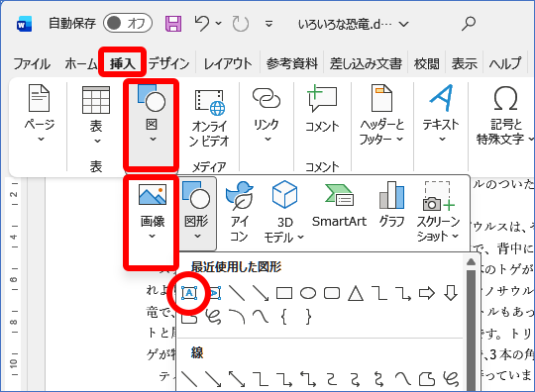Select the text box shape in recent shapes
Screen dimensions: 535x392
tap(189, 293)
